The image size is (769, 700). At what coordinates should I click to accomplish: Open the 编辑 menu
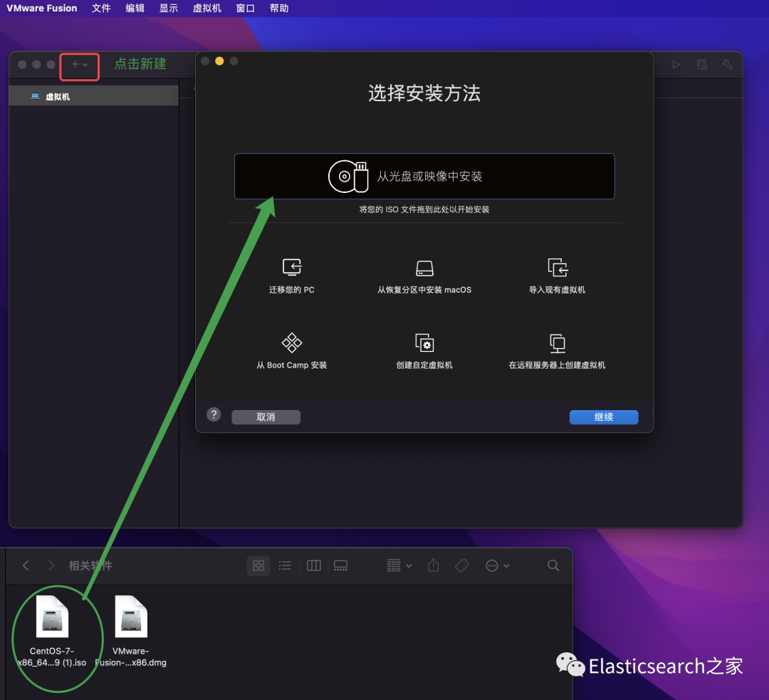[135, 9]
